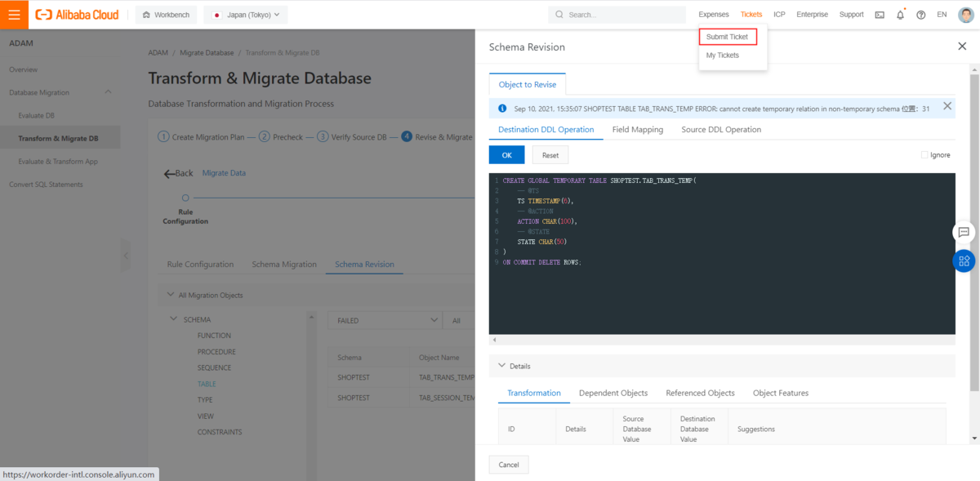Open the All filter dropdown
Image resolution: width=980 pixels, height=481 pixels.
(x=459, y=321)
